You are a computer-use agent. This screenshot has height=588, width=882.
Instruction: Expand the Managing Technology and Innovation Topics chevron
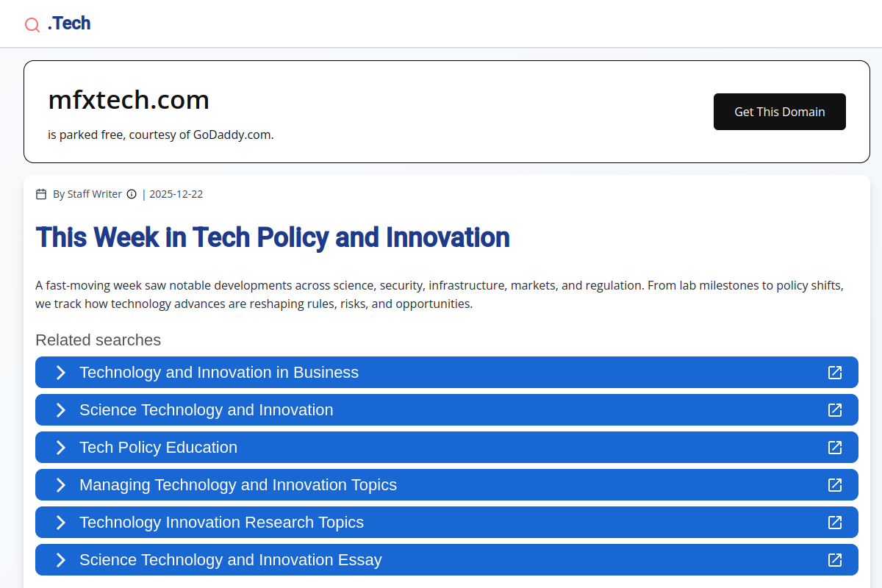tap(60, 484)
